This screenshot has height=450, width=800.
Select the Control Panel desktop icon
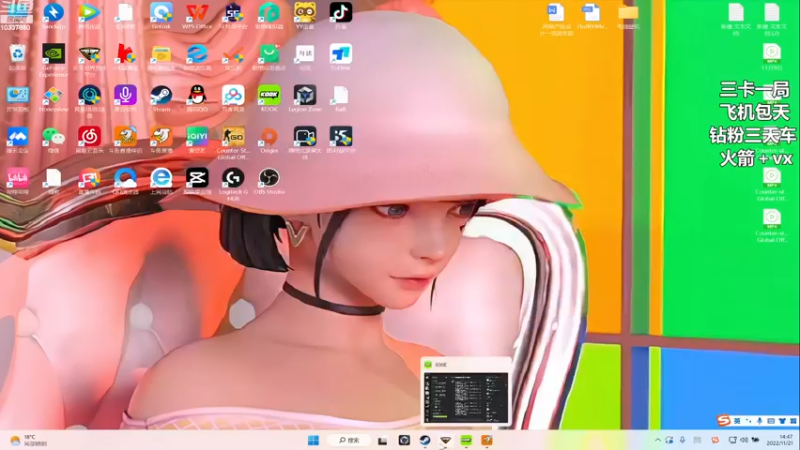click(x=17, y=98)
